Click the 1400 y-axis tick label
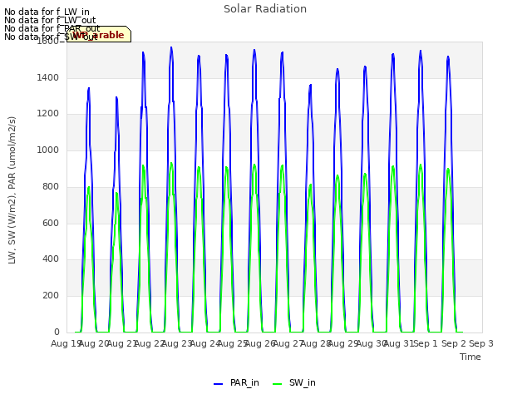This screenshot has height=399, width=532. click(48, 77)
